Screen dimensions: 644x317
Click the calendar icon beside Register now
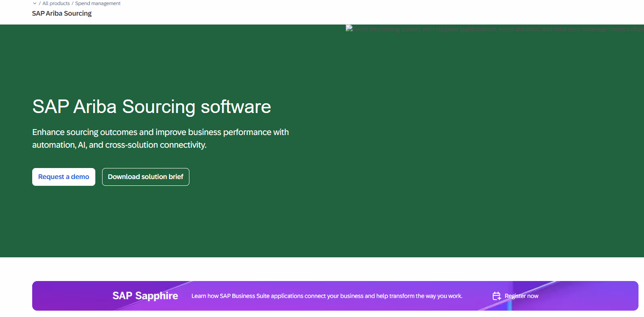point(497,296)
